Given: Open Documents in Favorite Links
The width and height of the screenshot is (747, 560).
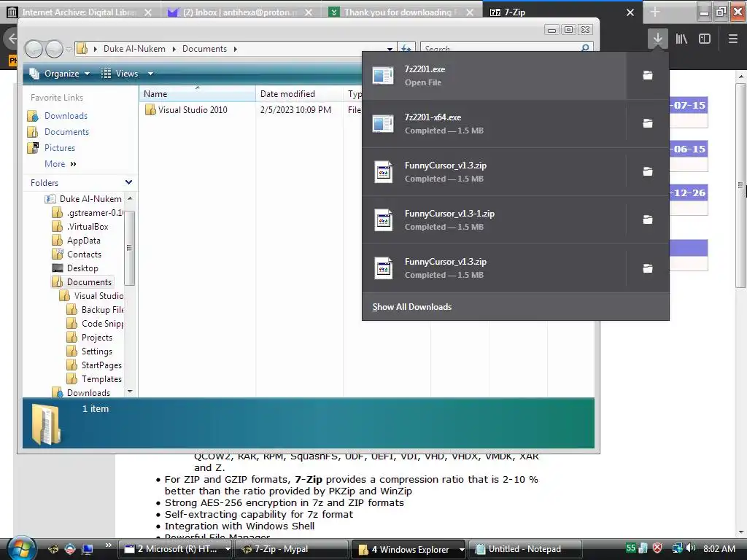Looking at the screenshot, I should [x=66, y=132].
